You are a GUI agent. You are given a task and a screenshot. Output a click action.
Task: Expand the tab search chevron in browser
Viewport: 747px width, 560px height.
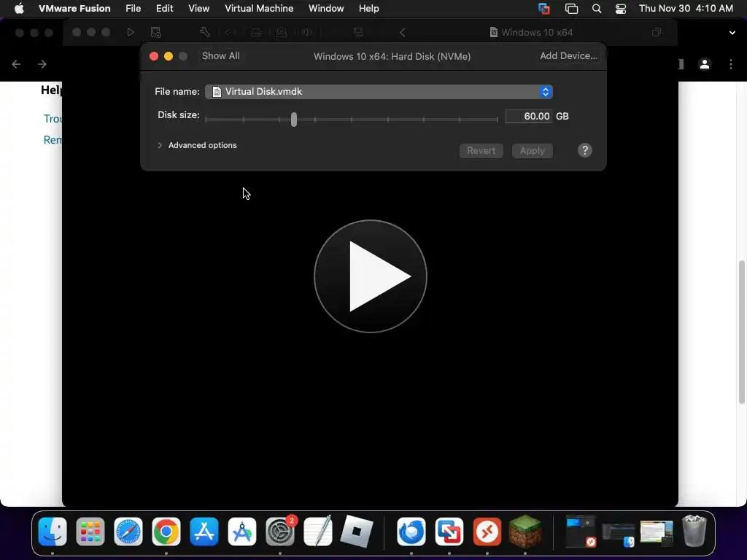(732, 32)
